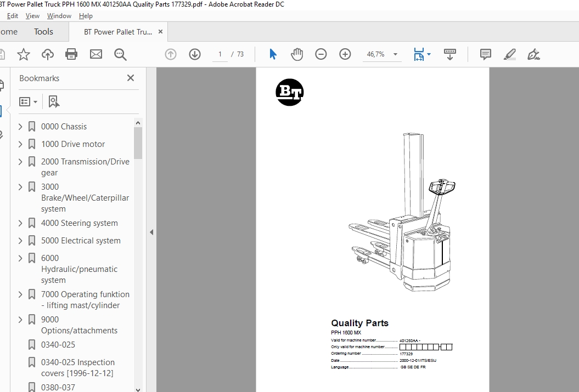Jump to the 5000 Electrical system bookmark

tap(81, 241)
